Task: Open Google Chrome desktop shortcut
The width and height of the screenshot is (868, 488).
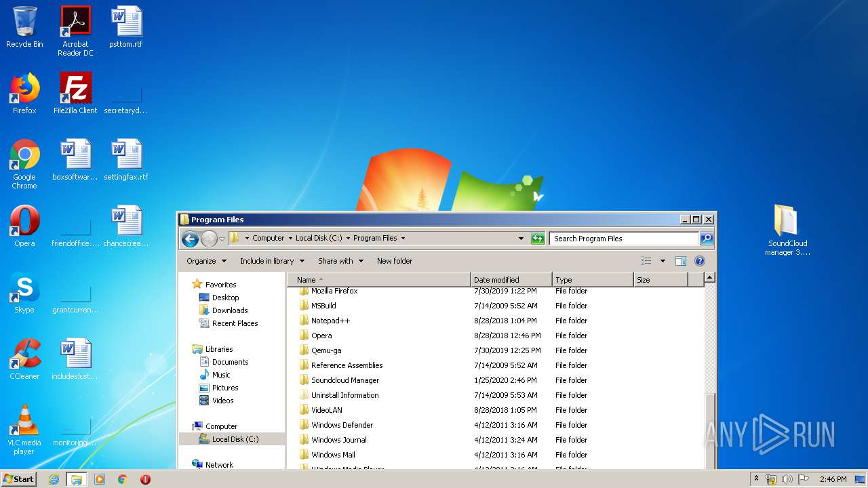Action: pos(24,164)
